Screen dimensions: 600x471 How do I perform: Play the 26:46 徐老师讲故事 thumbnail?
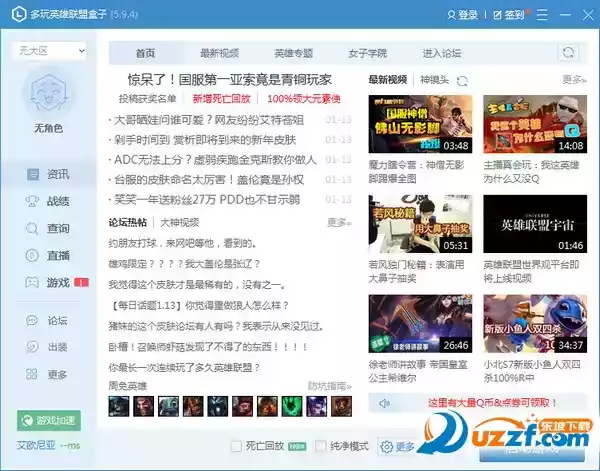point(420,324)
